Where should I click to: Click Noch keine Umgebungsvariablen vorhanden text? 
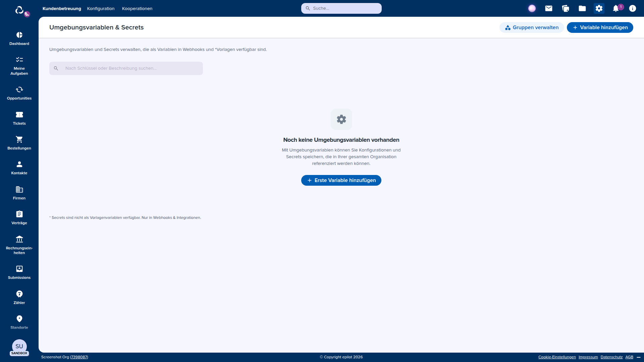point(341,140)
